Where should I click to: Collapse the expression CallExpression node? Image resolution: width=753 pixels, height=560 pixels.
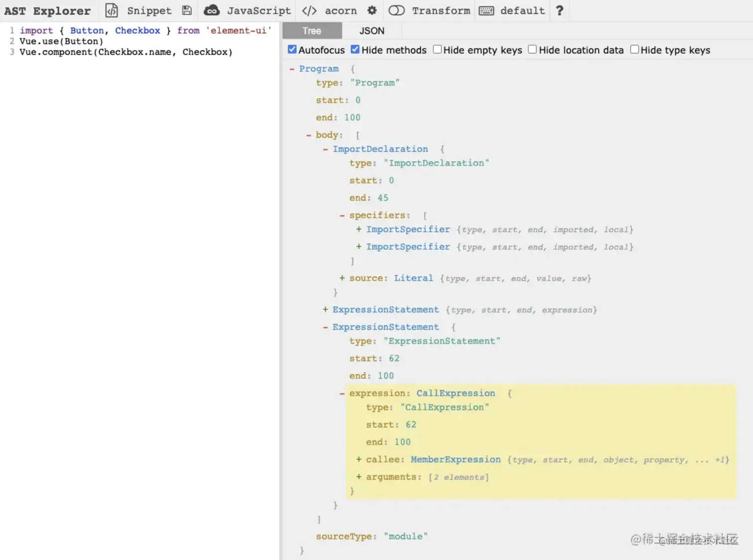[x=342, y=393]
